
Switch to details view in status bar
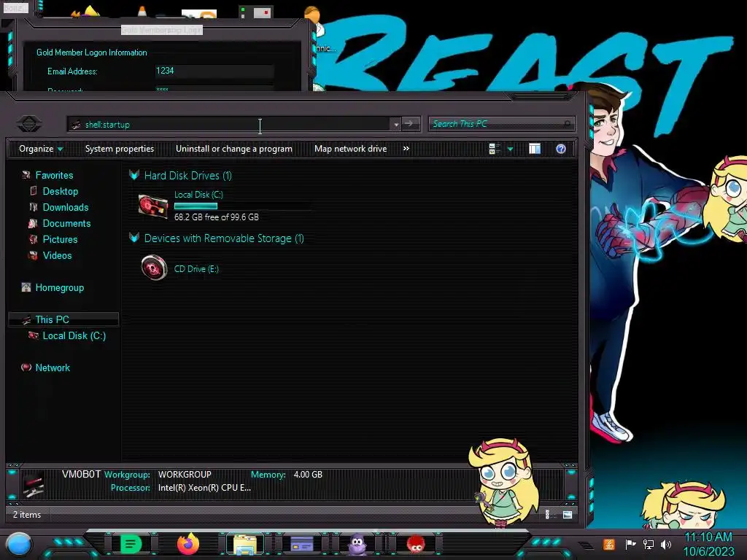pos(549,514)
